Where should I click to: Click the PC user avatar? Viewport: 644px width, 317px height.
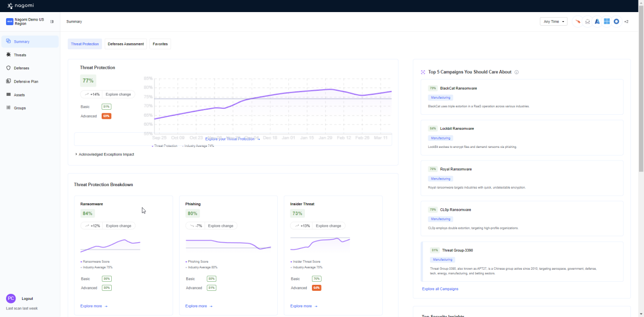tap(11, 298)
